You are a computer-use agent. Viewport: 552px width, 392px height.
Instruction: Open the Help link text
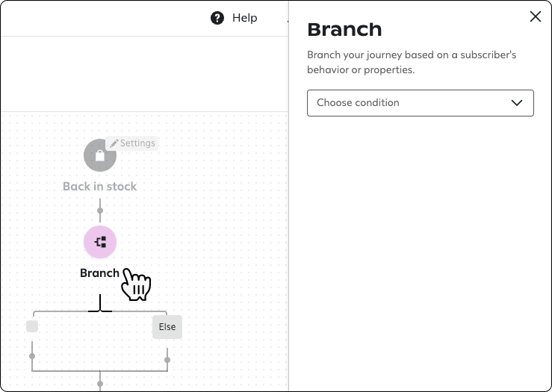pyautogui.click(x=244, y=18)
